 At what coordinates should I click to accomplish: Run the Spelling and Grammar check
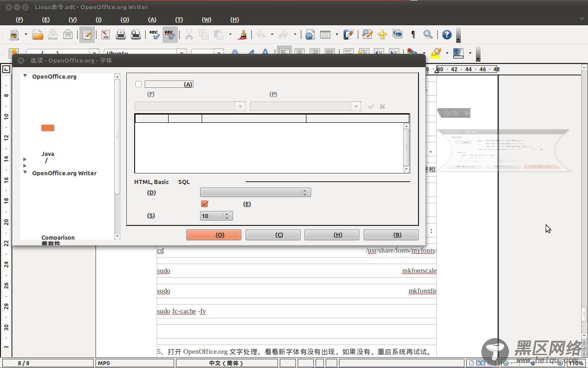click(x=154, y=34)
